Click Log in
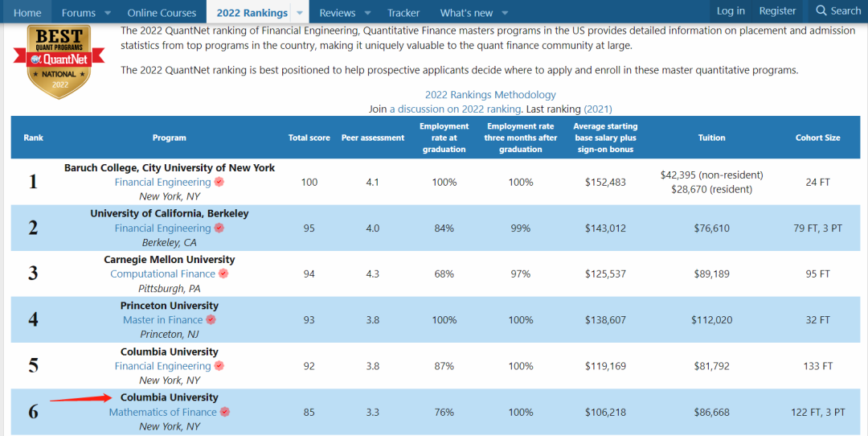Image resolution: width=868 pixels, height=436 pixels. tap(731, 11)
